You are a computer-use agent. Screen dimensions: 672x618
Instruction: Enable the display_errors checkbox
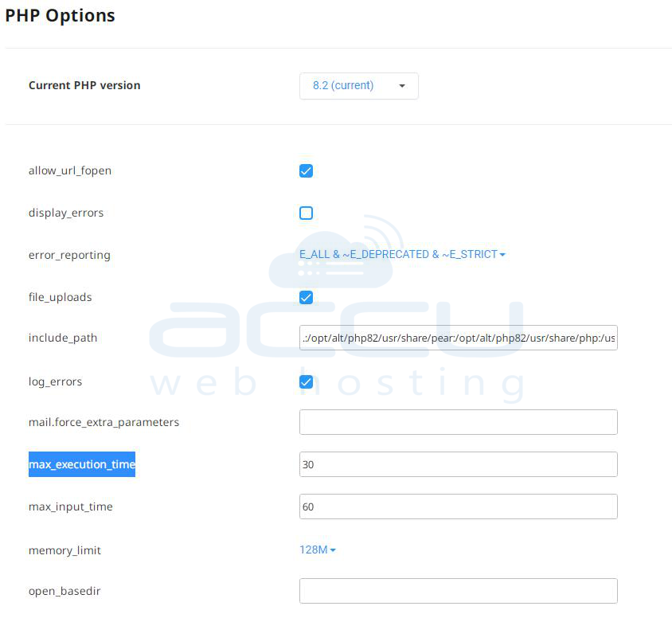tap(306, 213)
